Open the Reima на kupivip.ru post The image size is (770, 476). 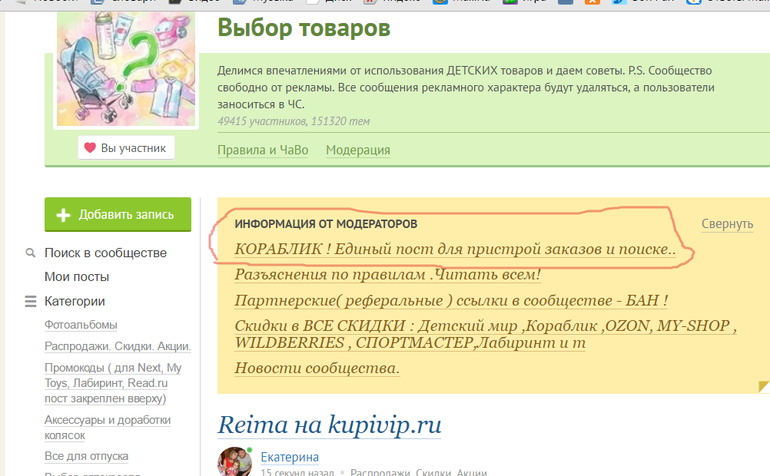[x=329, y=424]
